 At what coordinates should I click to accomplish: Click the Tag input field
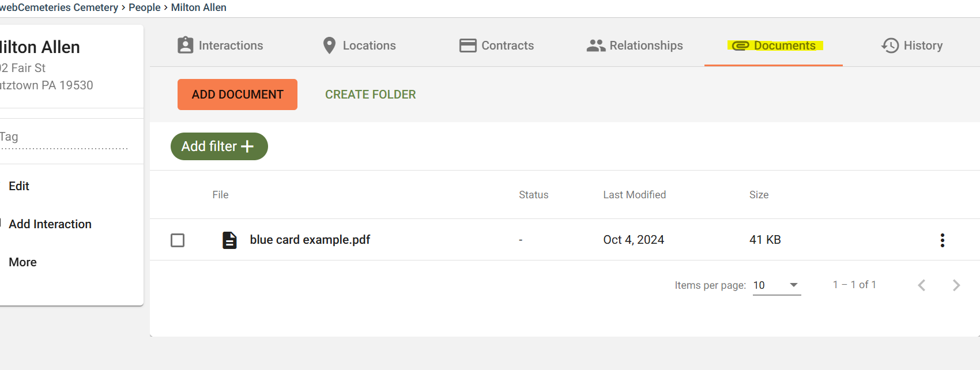click(63, 137)
